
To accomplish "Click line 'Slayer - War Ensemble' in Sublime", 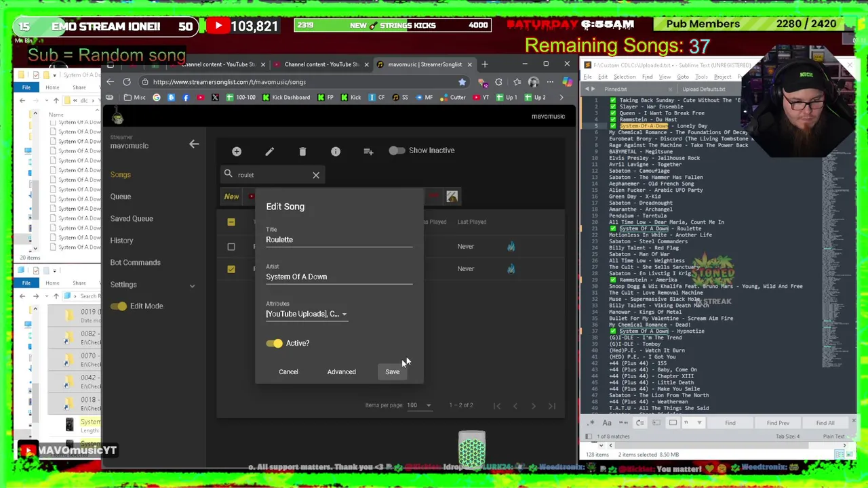I will [651, 107].
